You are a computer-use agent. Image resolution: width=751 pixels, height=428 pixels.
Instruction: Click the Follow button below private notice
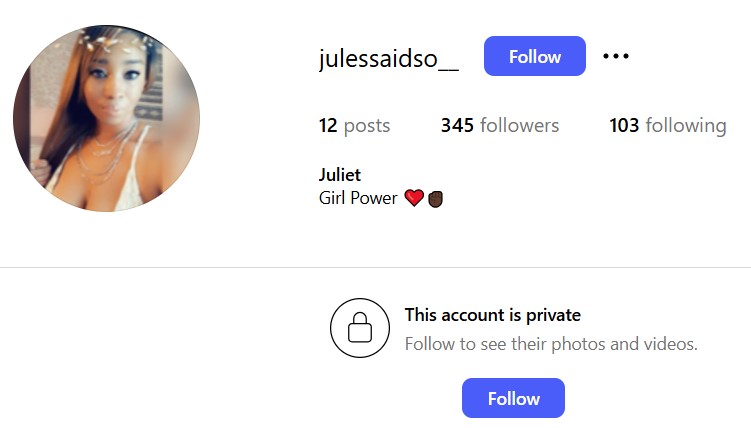click(x=513, y=398)
